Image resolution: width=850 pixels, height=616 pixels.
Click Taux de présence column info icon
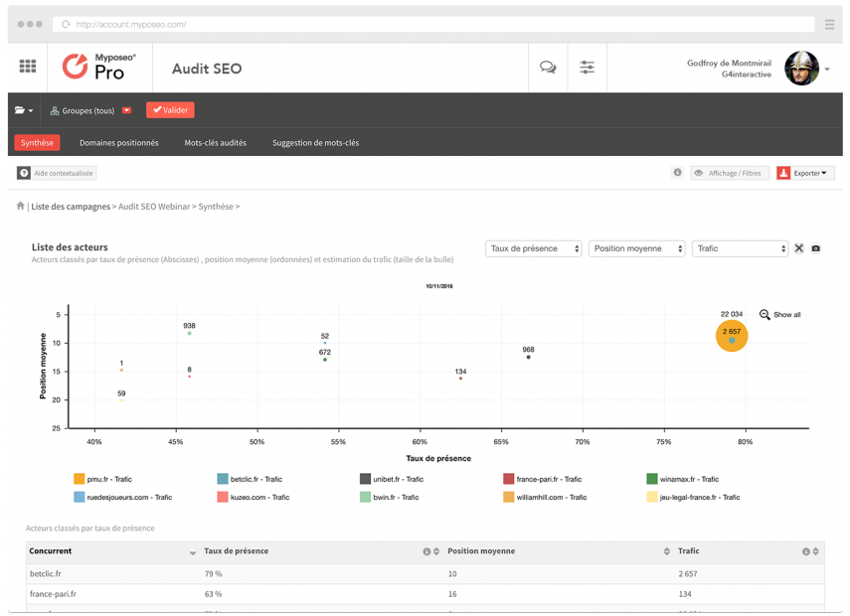click(x=426, y=551)
